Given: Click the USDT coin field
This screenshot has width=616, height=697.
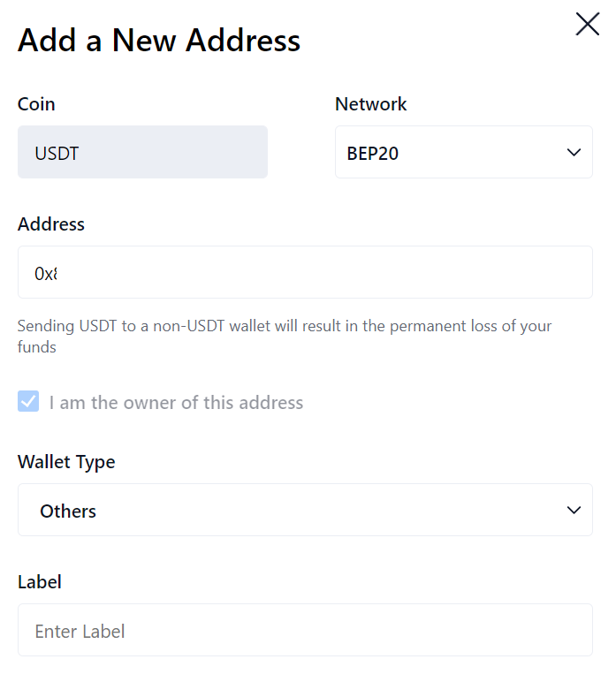Looking at the screenshot, I should click(142, 152).
